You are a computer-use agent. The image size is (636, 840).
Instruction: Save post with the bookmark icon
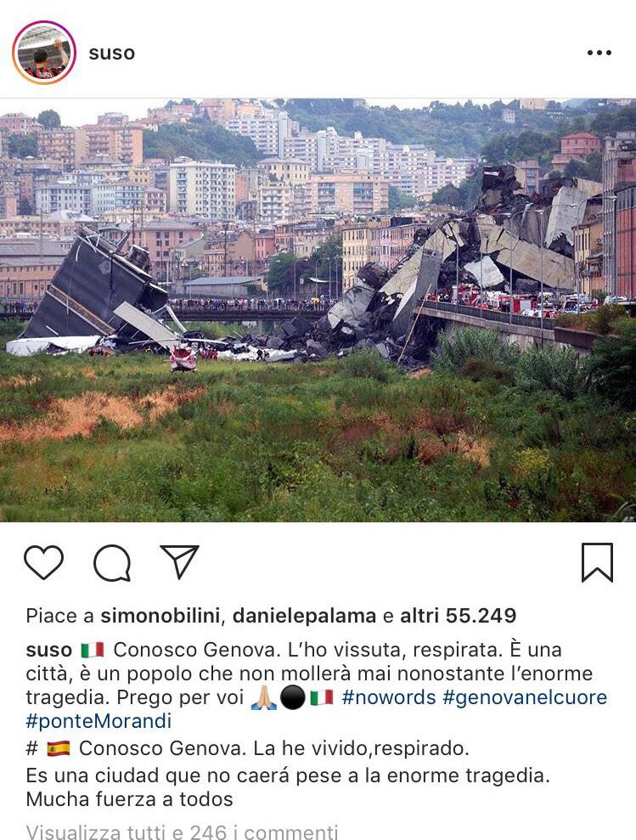[597, 562]
